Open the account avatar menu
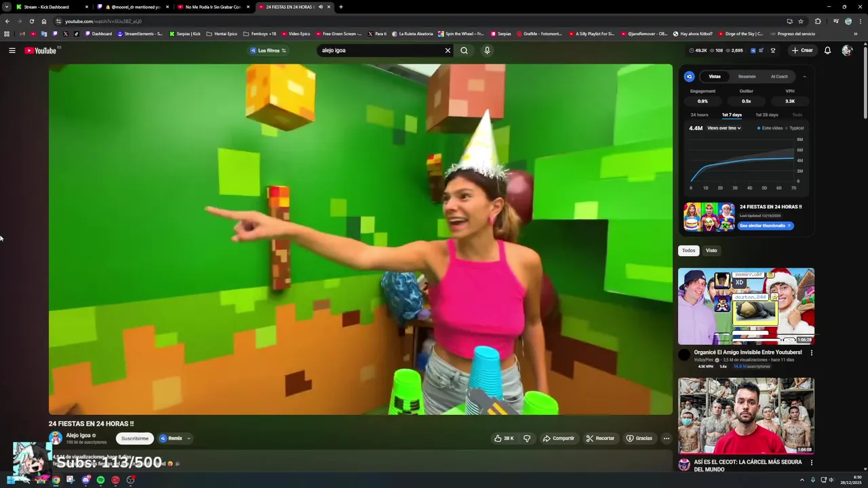This screenshot has width=868, height=488. click(846, 50)
